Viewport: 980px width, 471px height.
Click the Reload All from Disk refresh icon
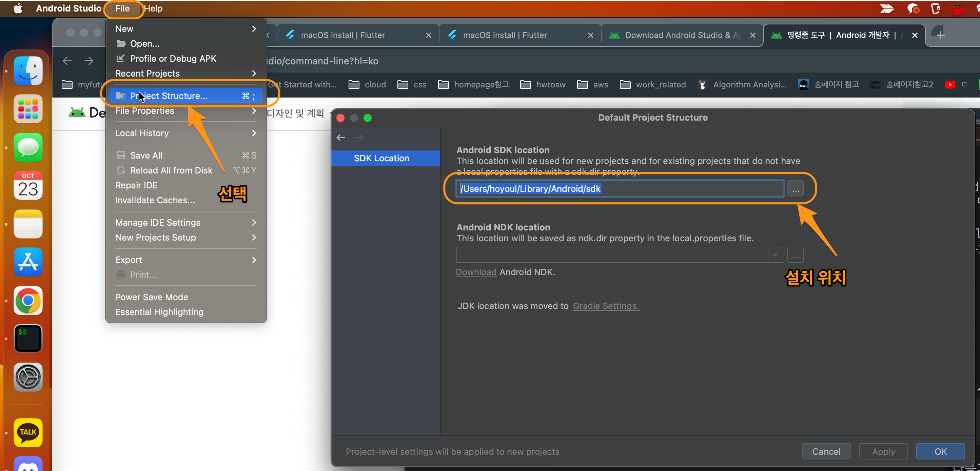coord(121,170)
